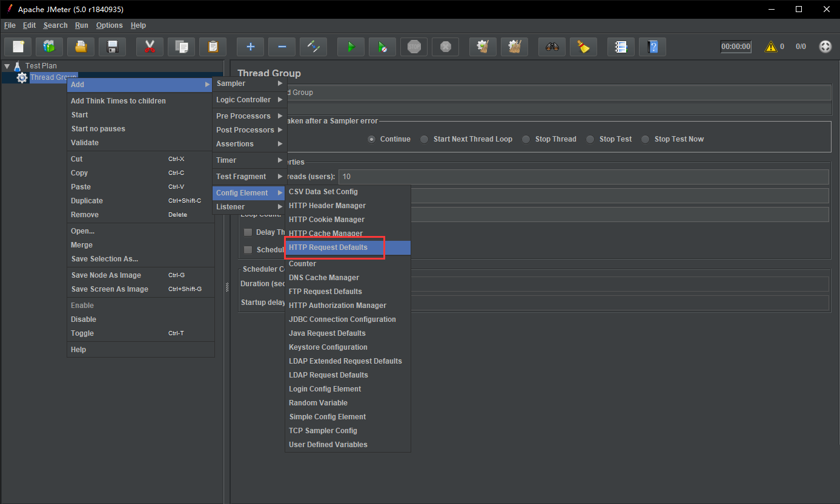Click the Clear All broom icon
The width and height of the screenshot is (840, 504).
pos(514,47)
